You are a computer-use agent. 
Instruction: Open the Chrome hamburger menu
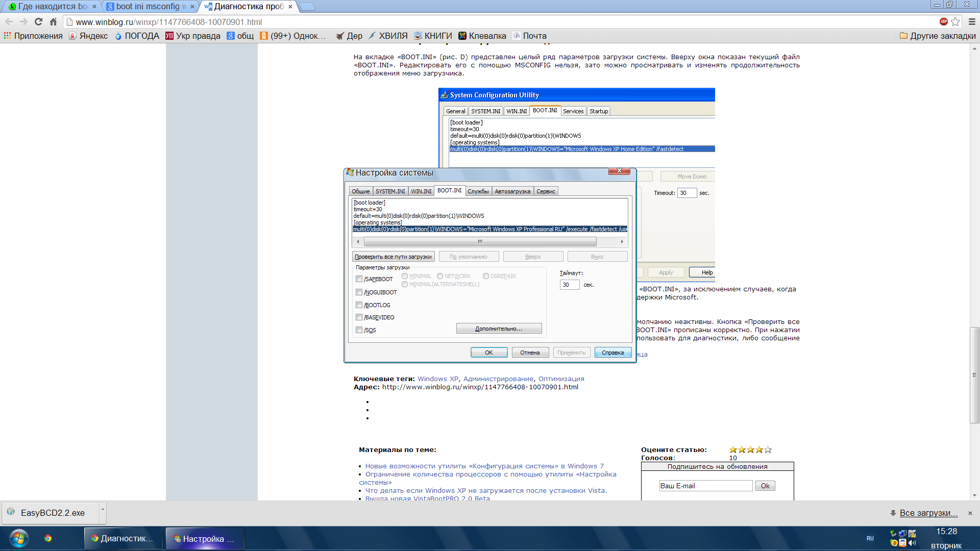tap(972, 22)
